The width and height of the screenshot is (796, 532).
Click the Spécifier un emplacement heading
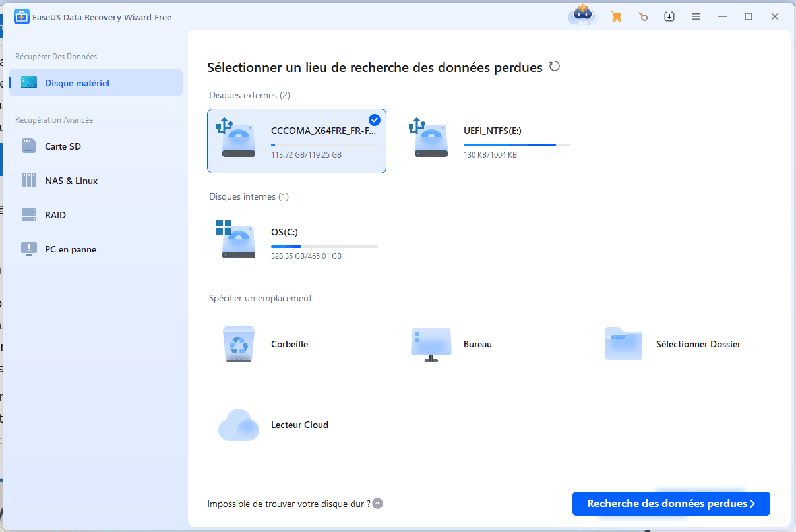(x=260, y=298)
